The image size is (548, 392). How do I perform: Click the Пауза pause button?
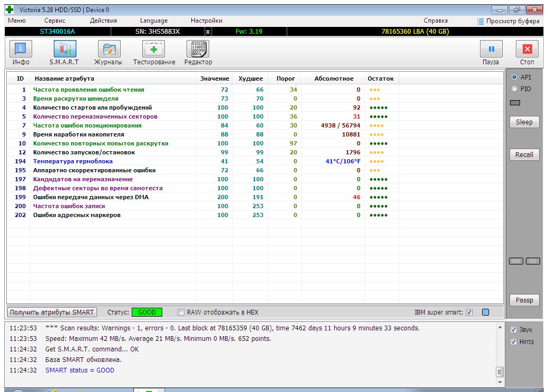[491, 49]
